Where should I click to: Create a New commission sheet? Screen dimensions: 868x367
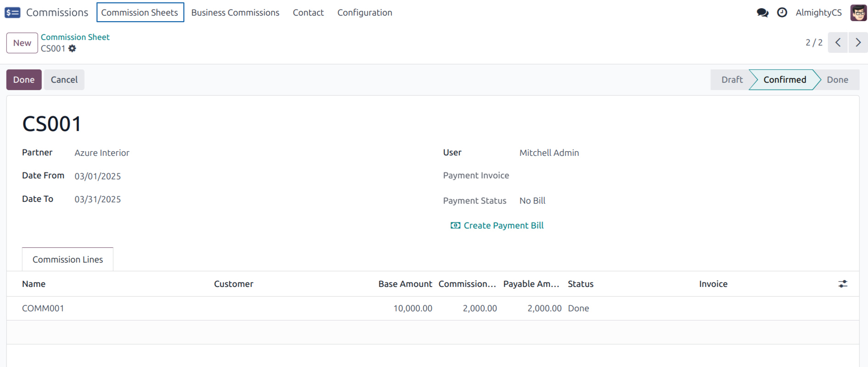coord(22,43)
